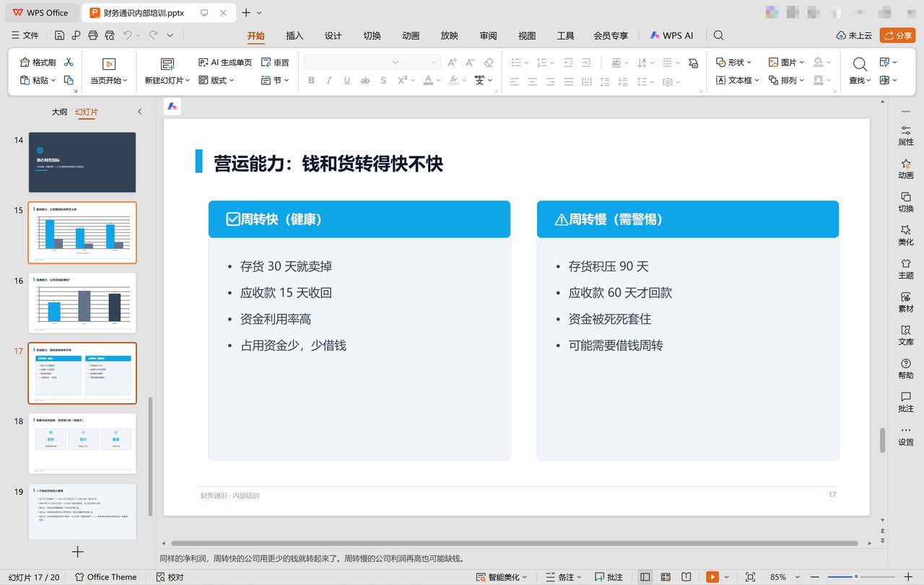Open the 文件 menu
The image size is (924, 585).
coord(25,35)
